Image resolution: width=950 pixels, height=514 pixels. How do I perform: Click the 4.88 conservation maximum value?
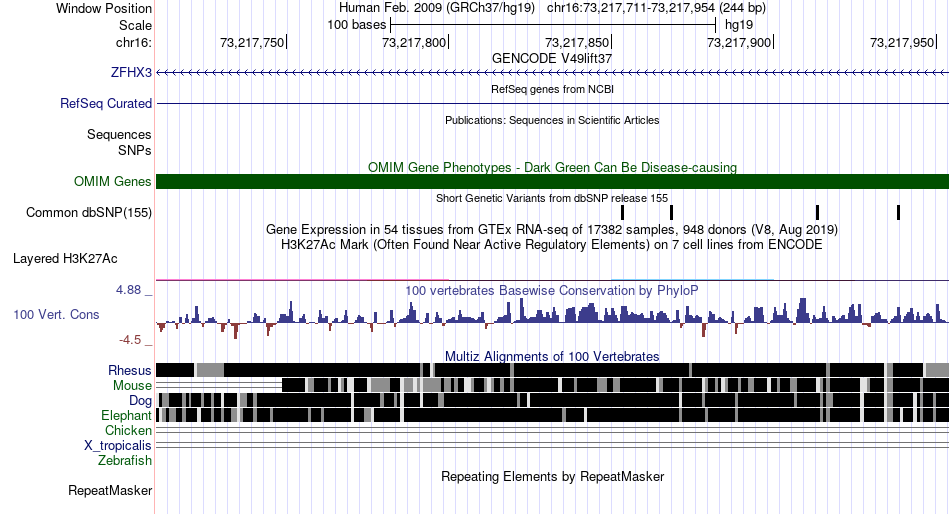click(128, 290)
